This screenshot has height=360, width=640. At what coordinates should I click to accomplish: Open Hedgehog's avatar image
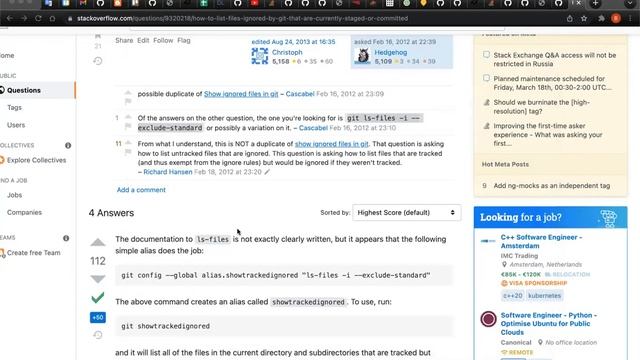[x=362, y=56]
